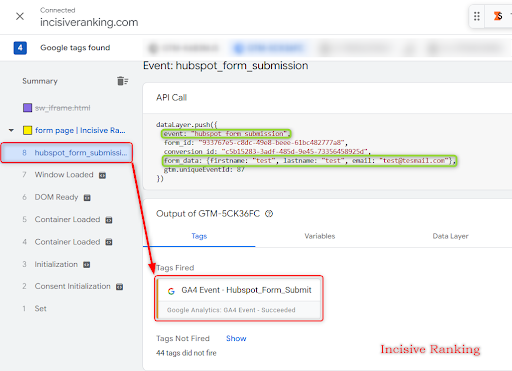Screen dimensions: 512x371
Task: Open the Google apps grid icon
Action: (477, 16)
